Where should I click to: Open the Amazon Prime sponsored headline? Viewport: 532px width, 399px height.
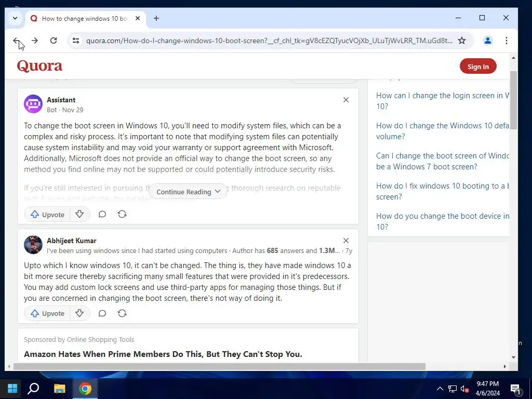pyautogui.click(x=163, y=354)
